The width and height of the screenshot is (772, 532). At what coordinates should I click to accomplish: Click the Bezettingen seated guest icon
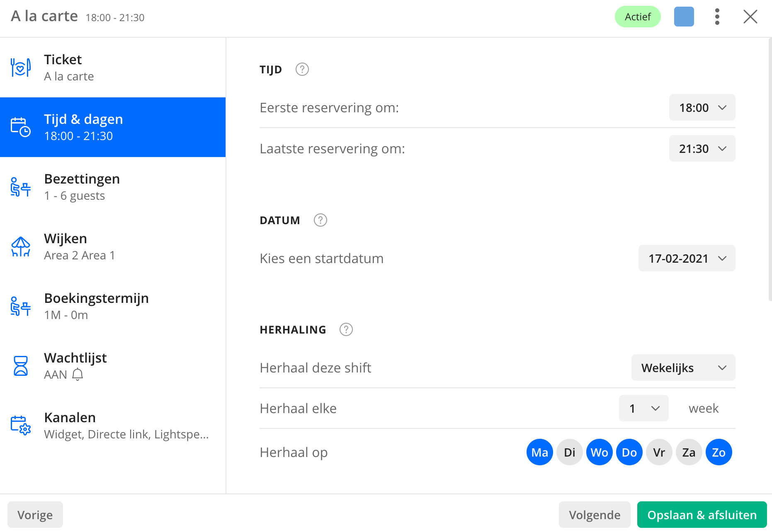point(21,187)
